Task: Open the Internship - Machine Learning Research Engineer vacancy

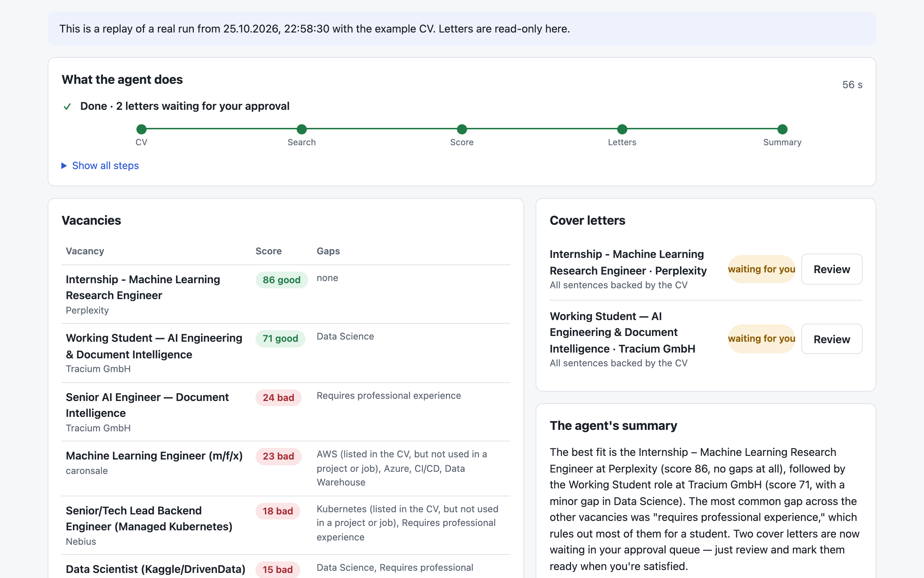Action: click(x=143, y=288)
